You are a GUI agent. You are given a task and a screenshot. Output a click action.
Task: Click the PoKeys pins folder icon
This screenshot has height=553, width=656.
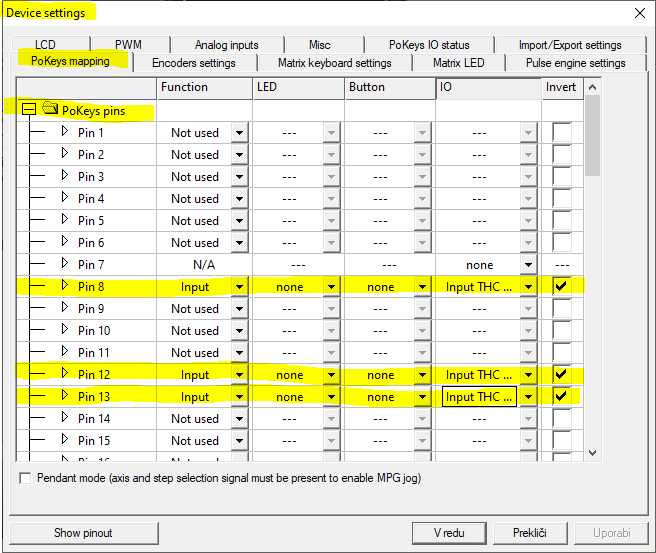click(50, 108)
